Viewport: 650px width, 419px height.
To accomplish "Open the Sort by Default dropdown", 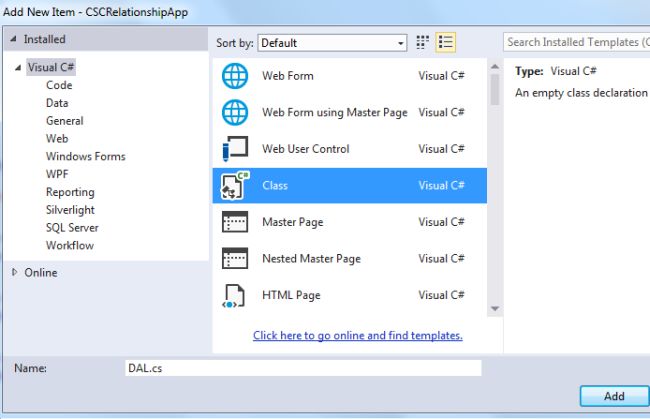I will tap(332, 43).
